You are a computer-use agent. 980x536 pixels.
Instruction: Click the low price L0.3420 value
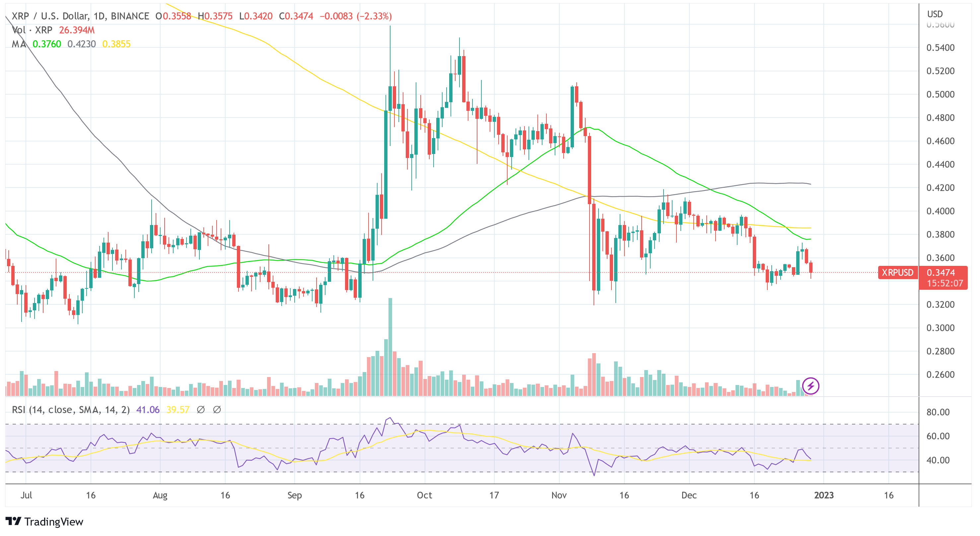click(256, 16)
